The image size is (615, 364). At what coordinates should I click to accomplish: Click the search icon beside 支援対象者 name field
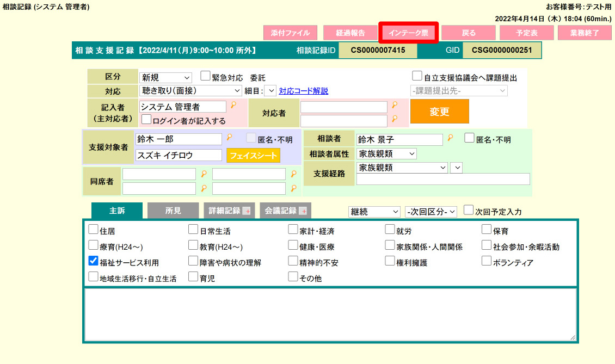[x=229, y=138]
